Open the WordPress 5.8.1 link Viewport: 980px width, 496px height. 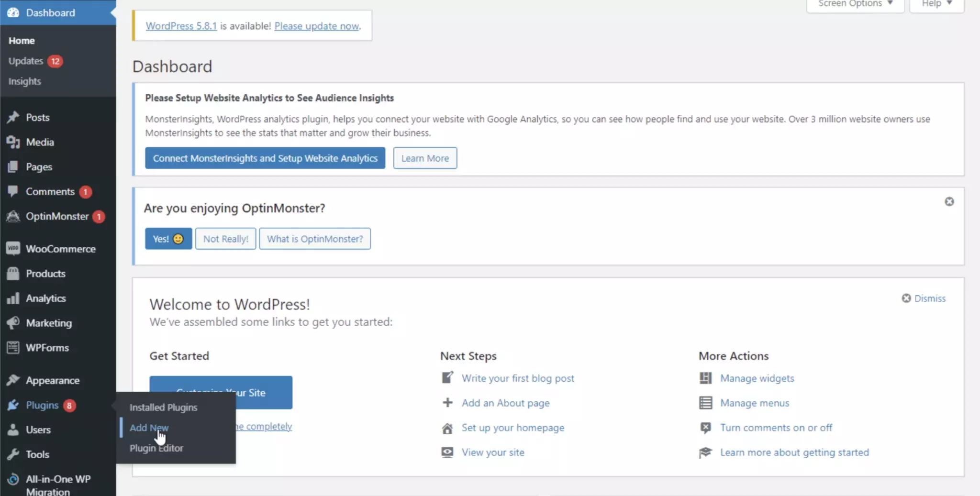(x=181, y=26)
